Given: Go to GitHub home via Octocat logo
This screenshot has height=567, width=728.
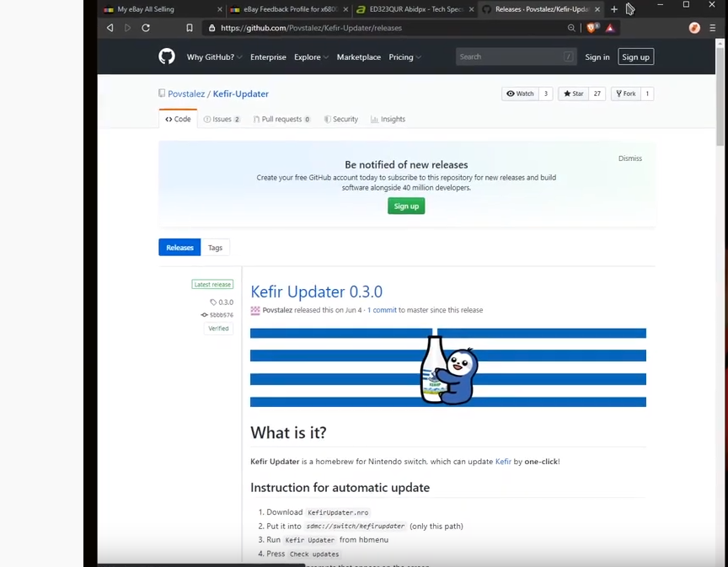Looking at the screenshot, I should click(x=167, y=56).
